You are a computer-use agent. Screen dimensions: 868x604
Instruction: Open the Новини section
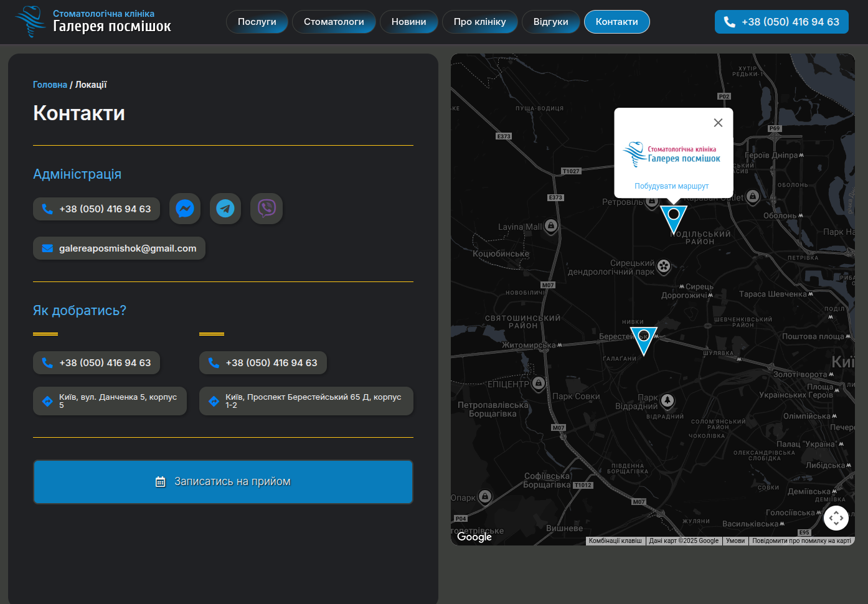coord(408,22)
